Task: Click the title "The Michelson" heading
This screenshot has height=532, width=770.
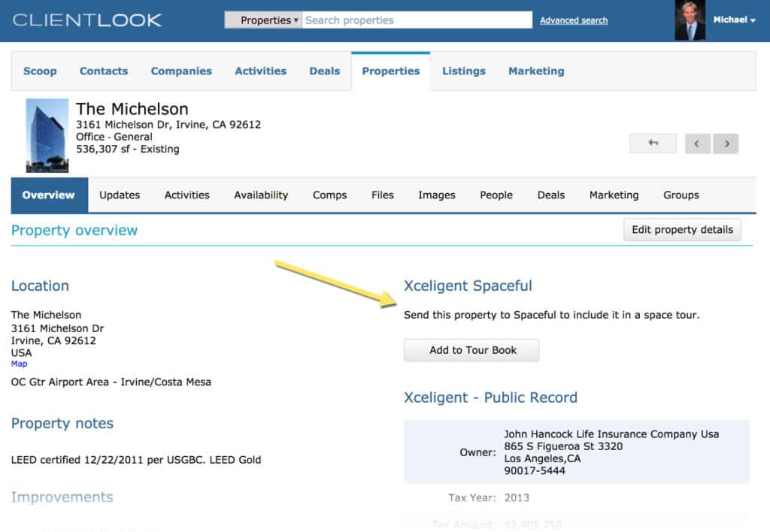Action: (x=132, y=108)
